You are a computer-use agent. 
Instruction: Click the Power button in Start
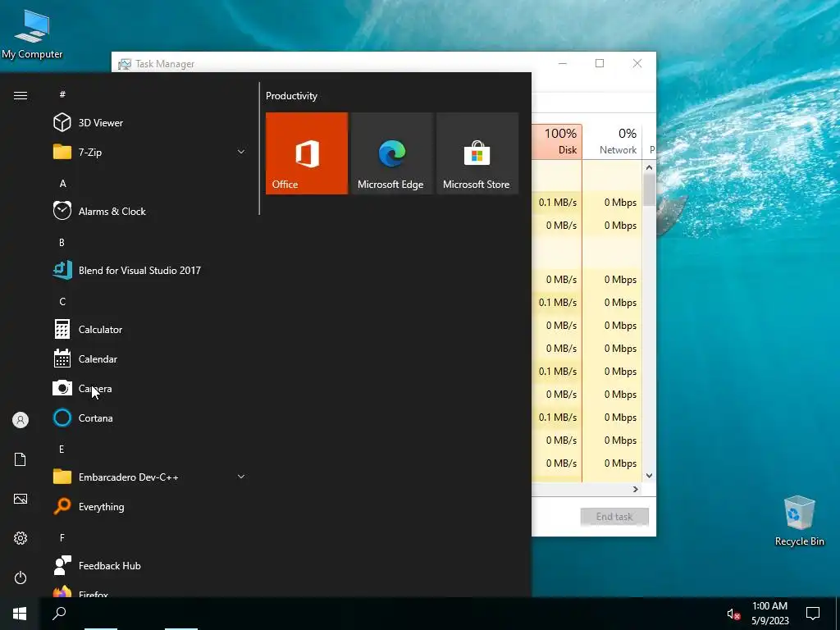click(21, 577)
